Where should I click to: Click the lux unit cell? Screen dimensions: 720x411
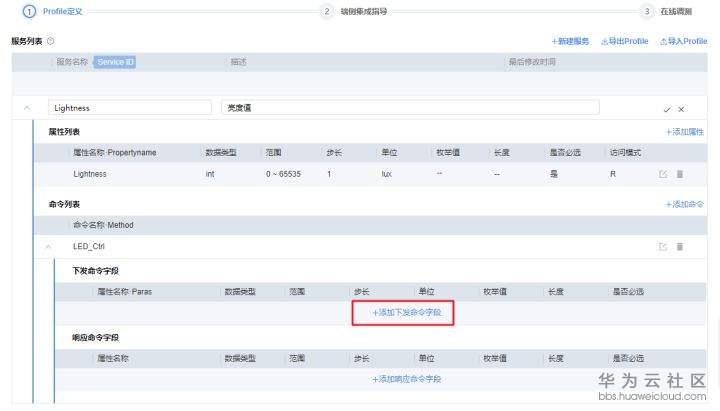click(x=387, y=174)
